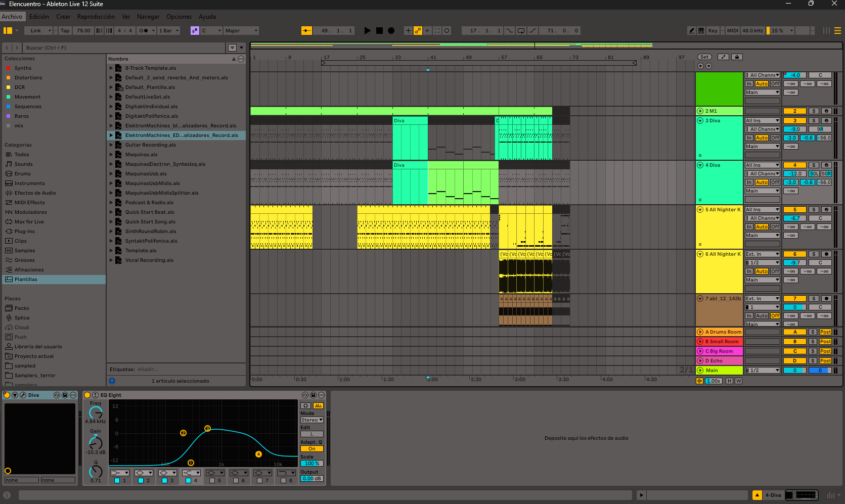Viewport: 845px width, 504px height.
Task: Open the Edición menu
Action: coord(39,17)
